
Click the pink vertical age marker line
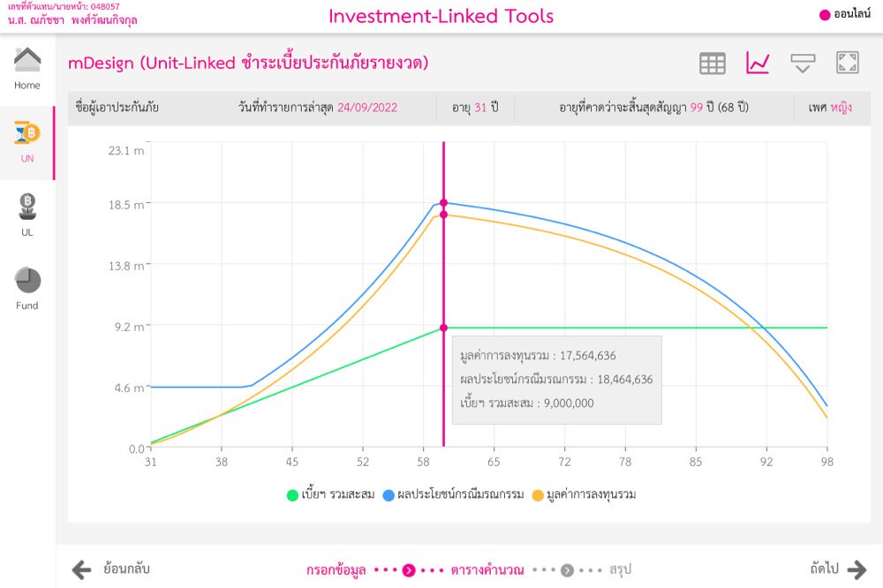(x=443, y=265)
